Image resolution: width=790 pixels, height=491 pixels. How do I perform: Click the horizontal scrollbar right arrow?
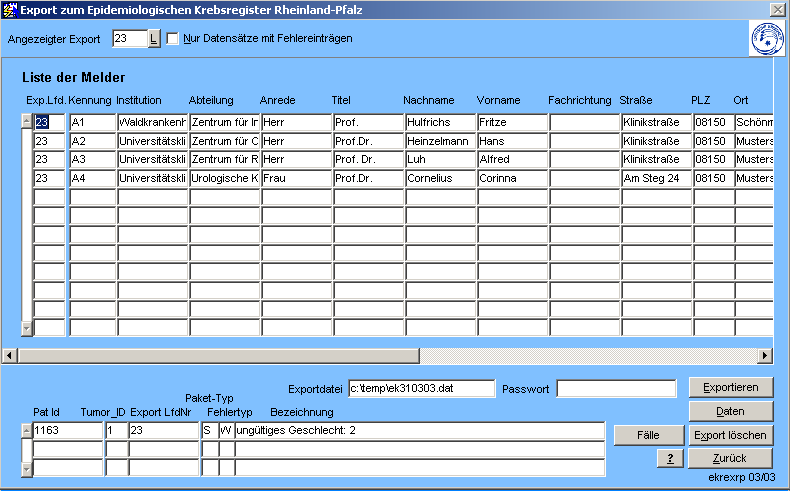coord(765,355)
